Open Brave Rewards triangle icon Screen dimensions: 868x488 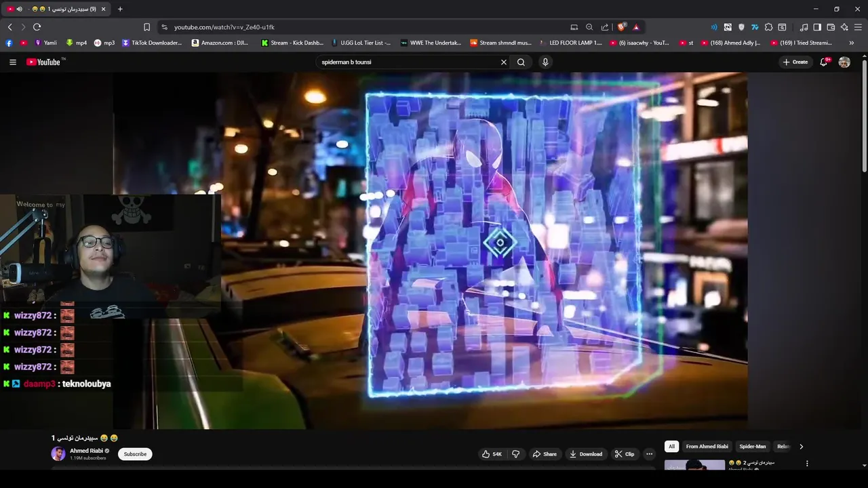[x=636, y=27]
